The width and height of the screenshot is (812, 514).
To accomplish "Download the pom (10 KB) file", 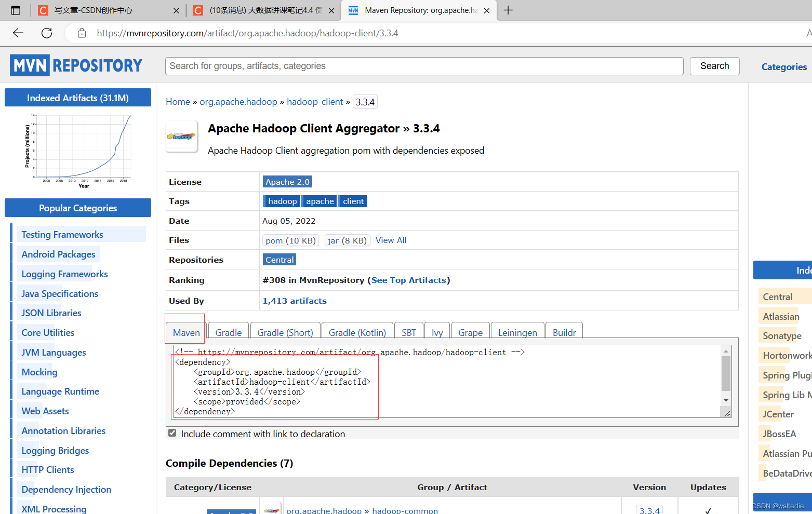I will click(x=290, y=240).
